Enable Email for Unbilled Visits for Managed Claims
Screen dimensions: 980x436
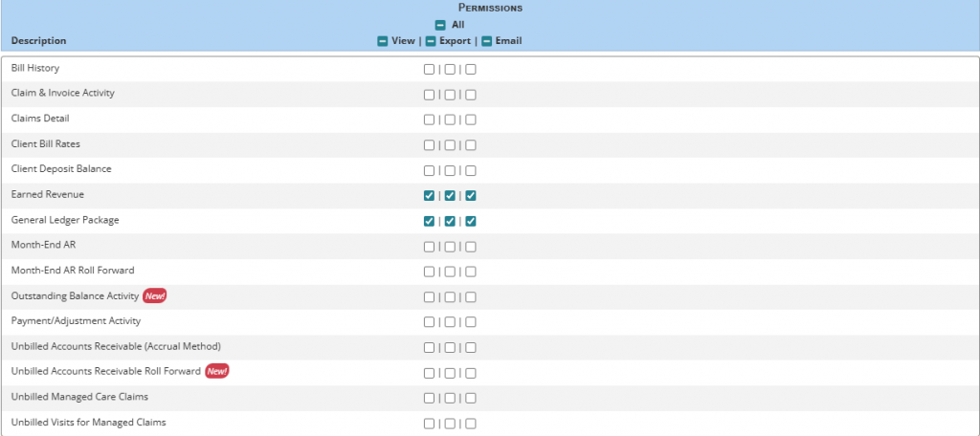coord(471,424)
